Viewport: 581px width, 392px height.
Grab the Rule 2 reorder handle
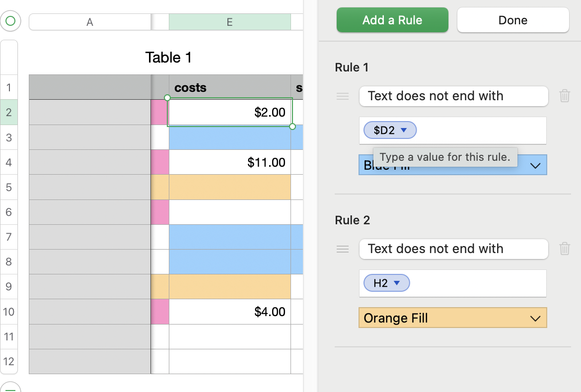coord(343,249)
